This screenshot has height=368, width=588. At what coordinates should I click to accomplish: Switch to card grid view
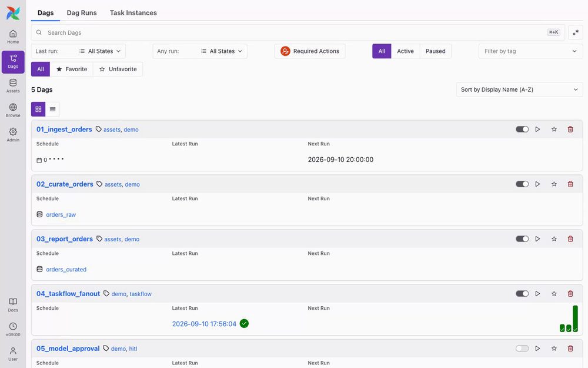point(38,110)
